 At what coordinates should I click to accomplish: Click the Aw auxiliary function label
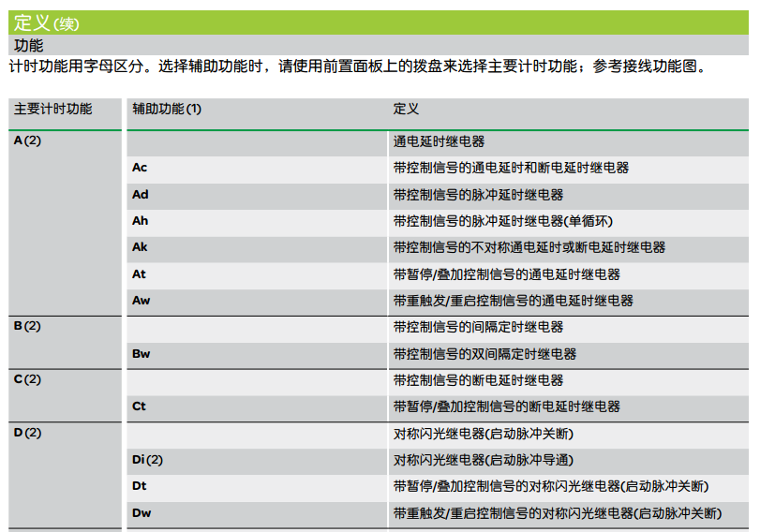(x=141, y=301)
